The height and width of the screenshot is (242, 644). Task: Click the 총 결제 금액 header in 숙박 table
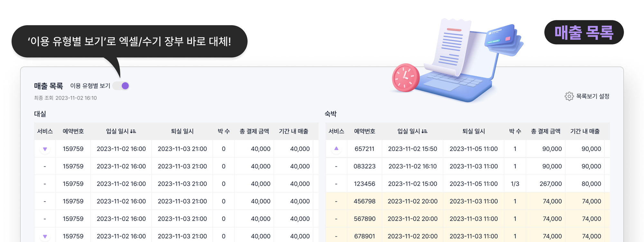[x=545, y=131]
